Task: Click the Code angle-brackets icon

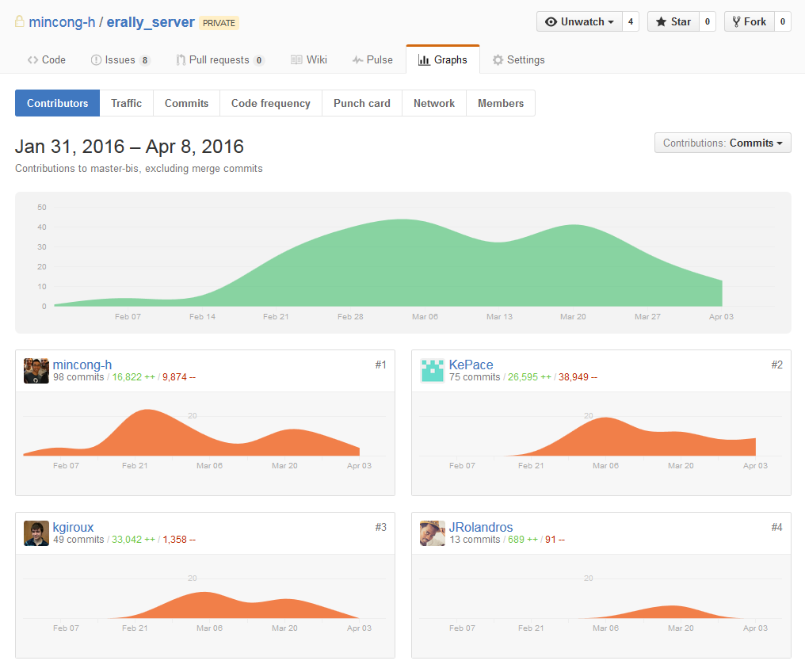Action: [32, 60]
